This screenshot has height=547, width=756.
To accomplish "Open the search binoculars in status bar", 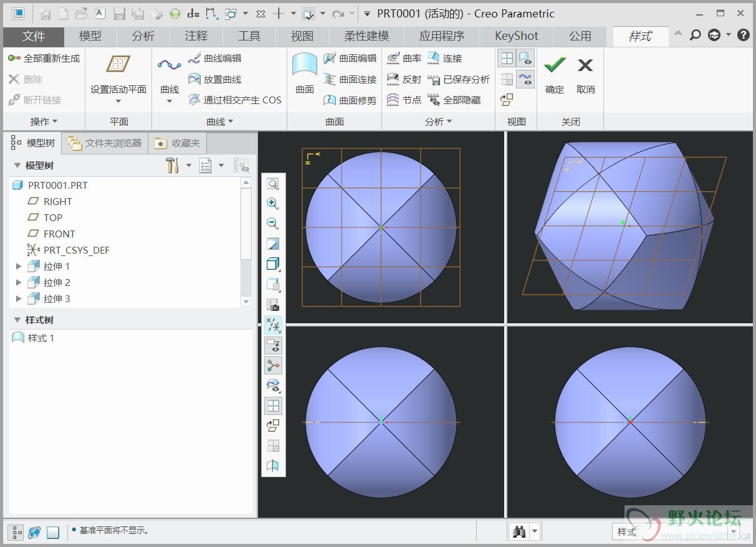I will (x=519, y=531).
